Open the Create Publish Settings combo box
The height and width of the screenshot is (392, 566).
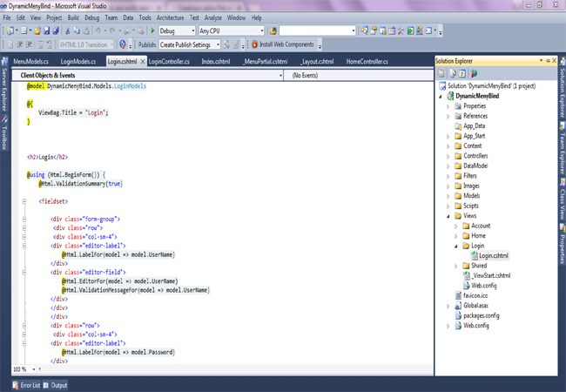190,44
